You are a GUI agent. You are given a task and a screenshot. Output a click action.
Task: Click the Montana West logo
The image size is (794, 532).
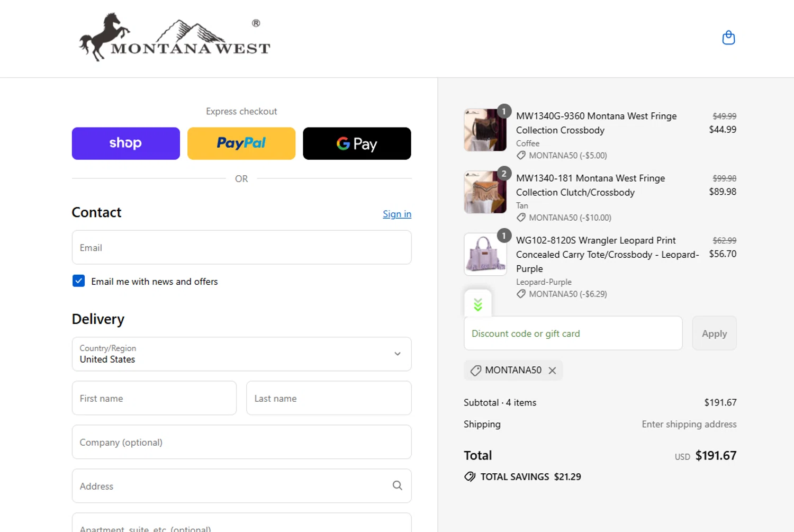(175, 37)
